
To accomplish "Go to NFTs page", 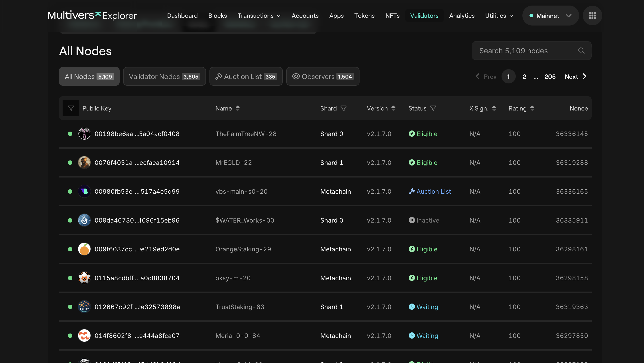I will pyautogui.click(x=392, y=16).
